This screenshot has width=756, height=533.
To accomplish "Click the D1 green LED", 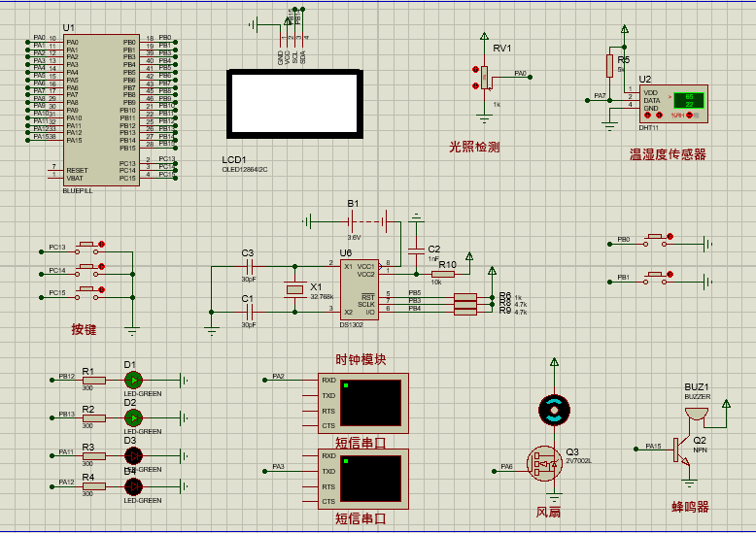I will (x=133, y=381).
